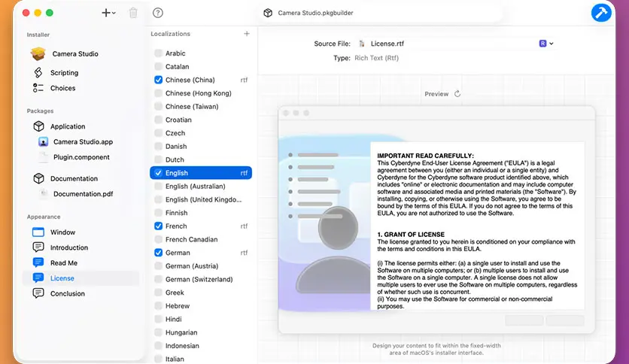
Task: Select the Danish language row
Action: click(201, 147)
